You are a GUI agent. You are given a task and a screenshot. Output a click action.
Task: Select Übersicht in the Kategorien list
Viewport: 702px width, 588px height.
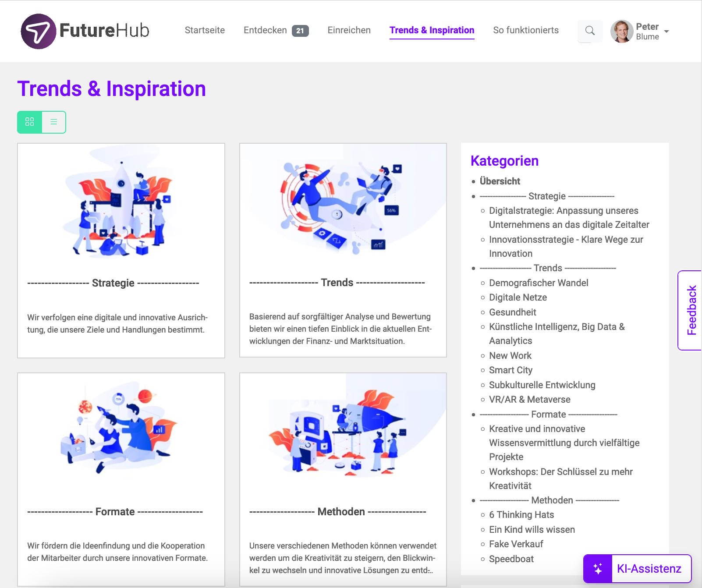point(500,181)
